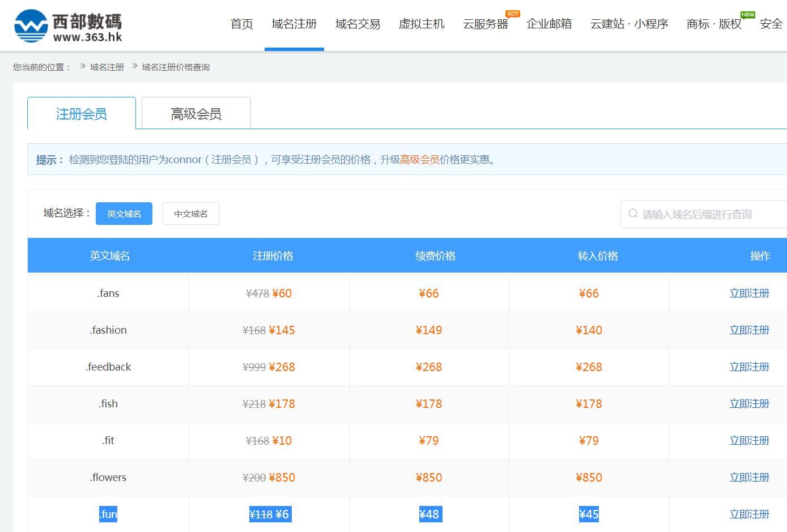
Task: Click 域名注册价格查询 in the breadcrumb
Action: pyautogui.click(x=176, y=67)
